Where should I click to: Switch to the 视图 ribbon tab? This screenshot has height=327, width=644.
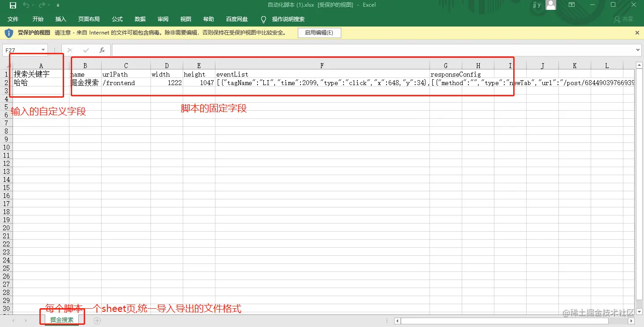[186, 19]
